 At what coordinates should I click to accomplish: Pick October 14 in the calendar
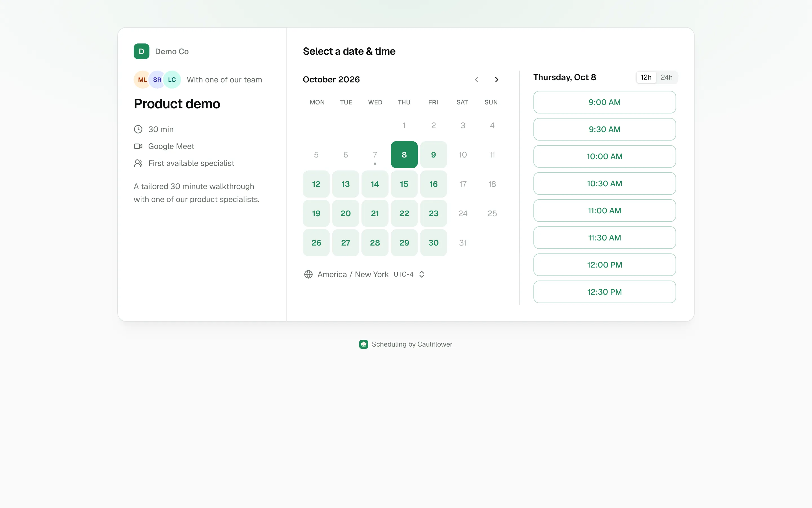pos(375,184)
